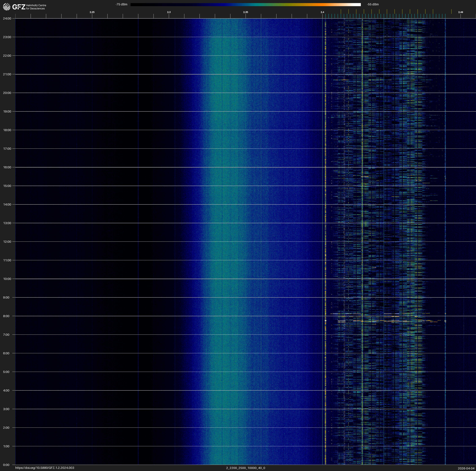This screenshot has width=476, height=471.
Task: Click the GFZ striped globe logo
Action: (7, 7)
